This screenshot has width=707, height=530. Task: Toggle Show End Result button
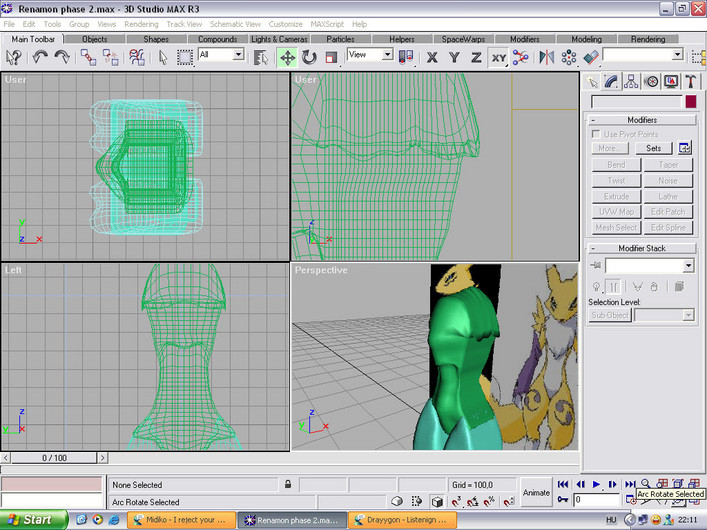613,286
